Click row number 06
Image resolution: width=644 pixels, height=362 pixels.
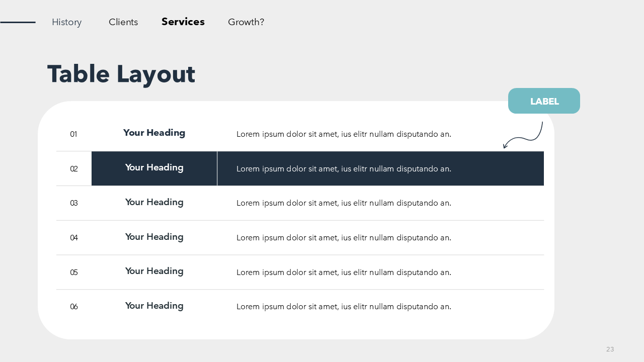tap(74, 307)
